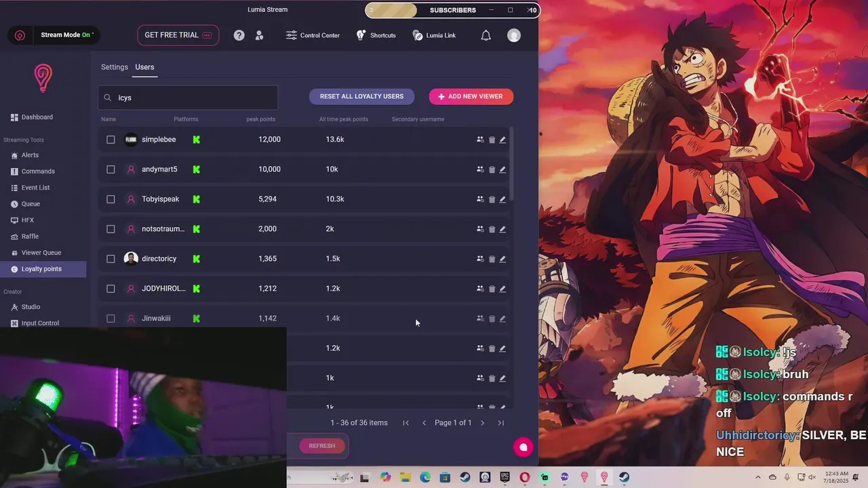Click pencil icon in directoricy row
868x488 pixels.
click(x=502, y=259)
